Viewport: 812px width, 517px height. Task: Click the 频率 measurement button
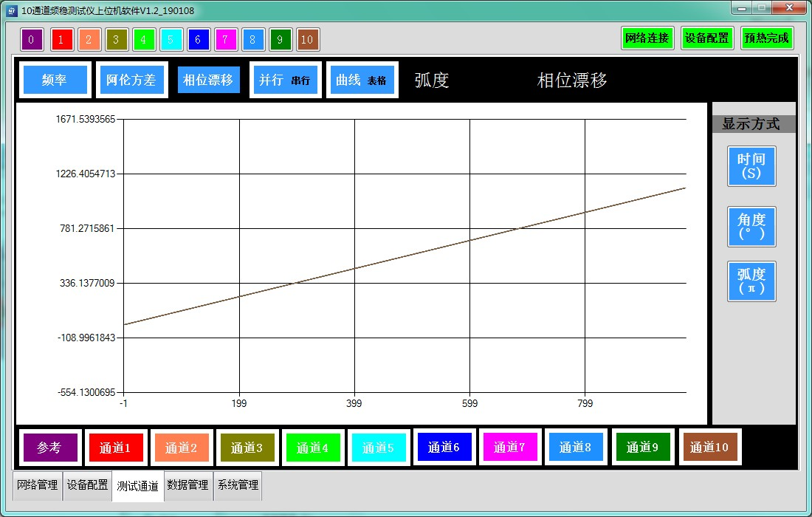click(x=55, y=80)
